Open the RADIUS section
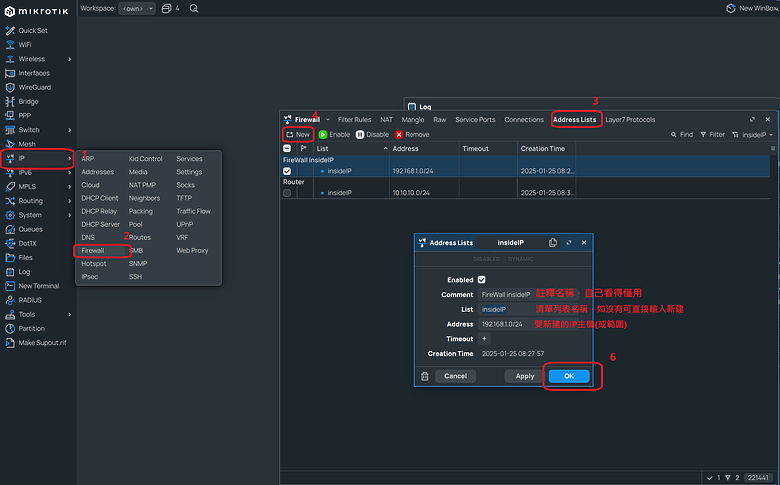 (24, 300)
